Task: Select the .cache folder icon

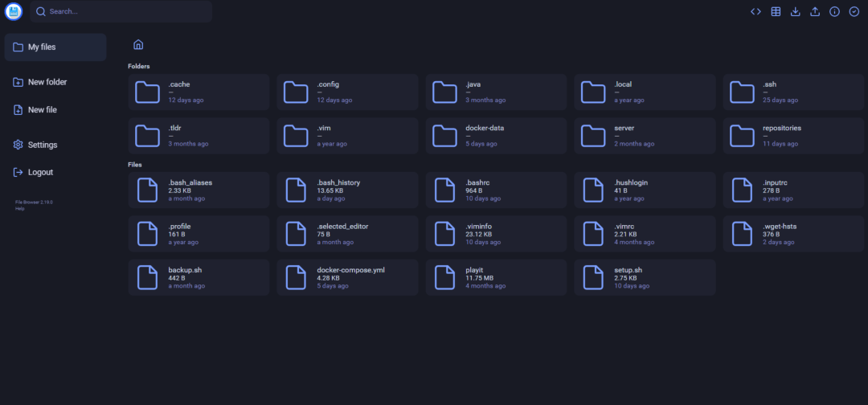Action: pos(147,92)
